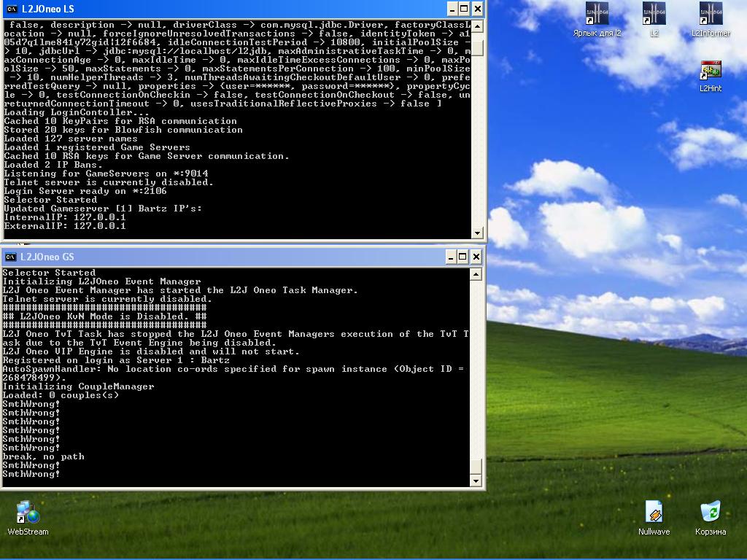Open the system menu icon of L2JOneo LS

(12, 9)
